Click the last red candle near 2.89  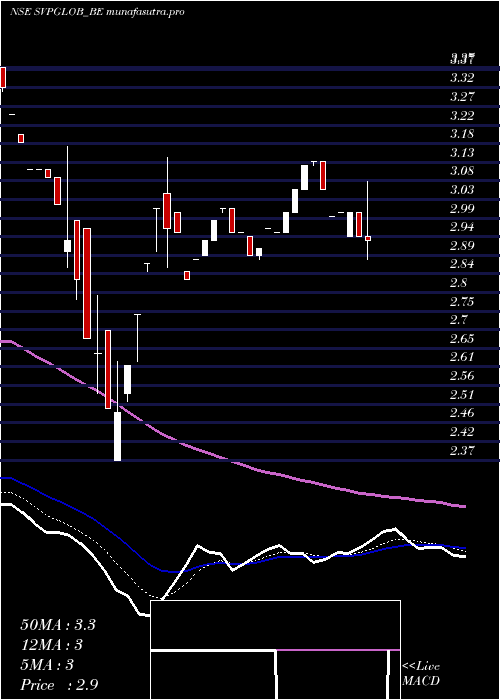pos(368,238)
